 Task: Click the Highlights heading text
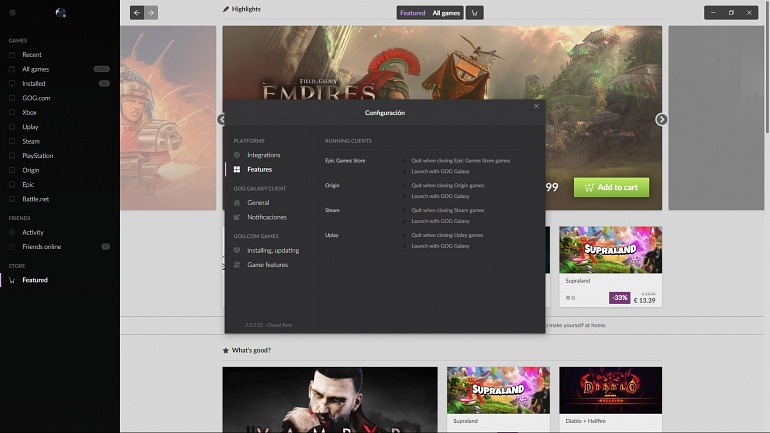coord(246,9)
